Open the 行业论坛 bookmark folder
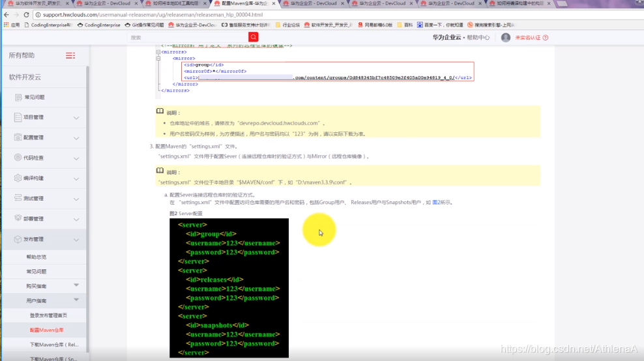This screenshot has width=644, height=361. pyautogui.click(x=287, y=25)
